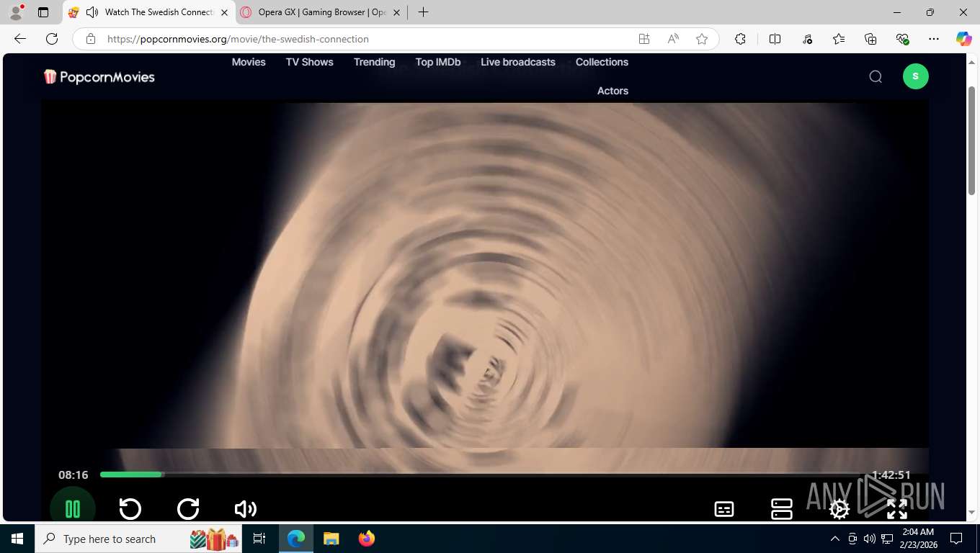980x553 pixels.
Task: Open File Explorer from taskbar
Action: point(331,539)
